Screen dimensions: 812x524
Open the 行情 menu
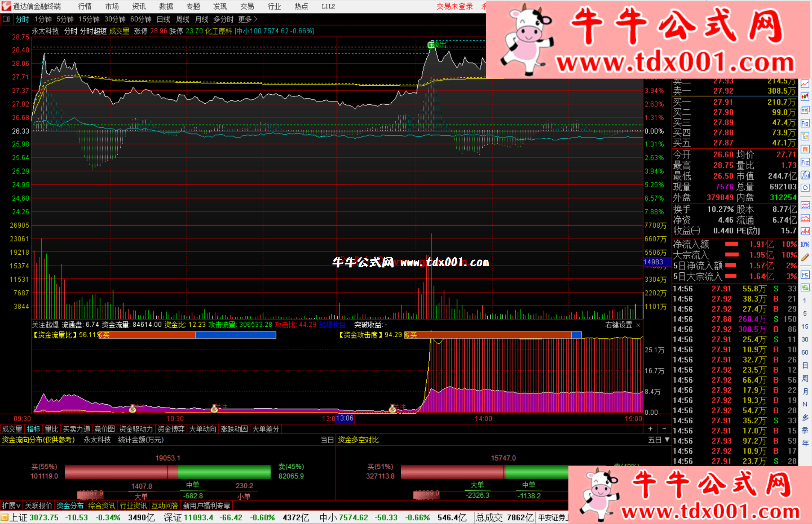click(85, 6)
